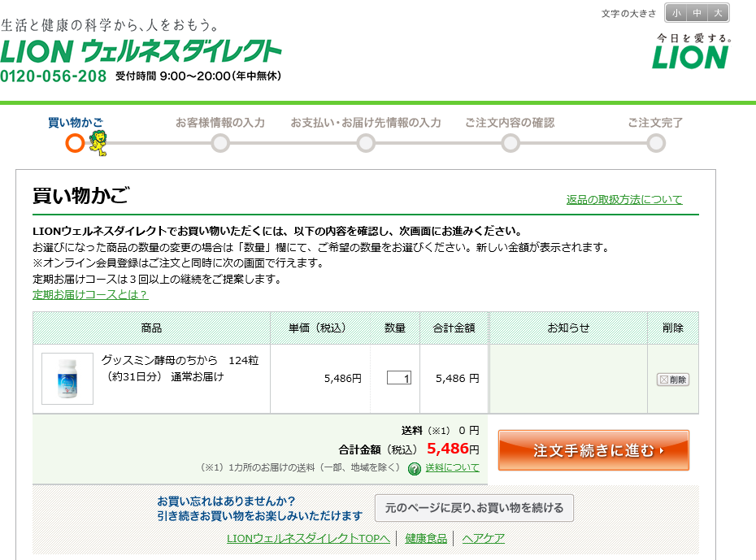Viewport: 756px width, 560px height.
Task: Proceed with 注文手続きに進む button
Action: click(593, 450)
